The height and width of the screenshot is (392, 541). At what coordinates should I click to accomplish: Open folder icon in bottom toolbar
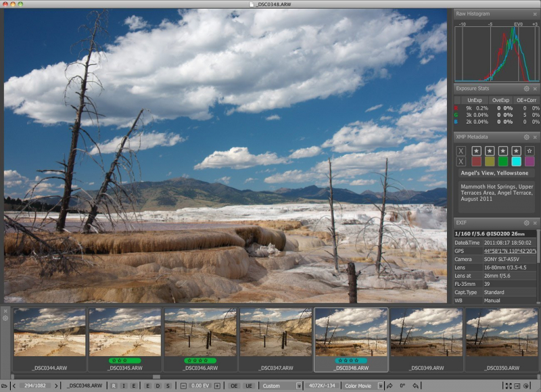tap(5, 386)
